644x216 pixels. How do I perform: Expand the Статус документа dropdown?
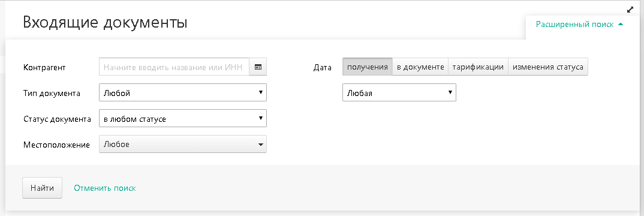183,118
